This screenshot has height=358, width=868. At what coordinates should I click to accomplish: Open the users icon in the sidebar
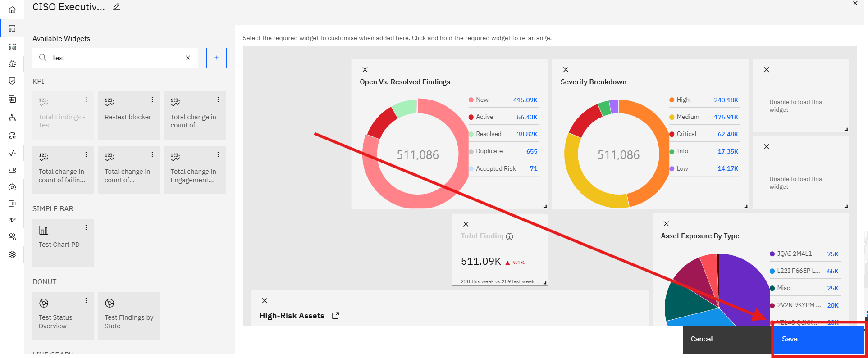coord(12,237)
